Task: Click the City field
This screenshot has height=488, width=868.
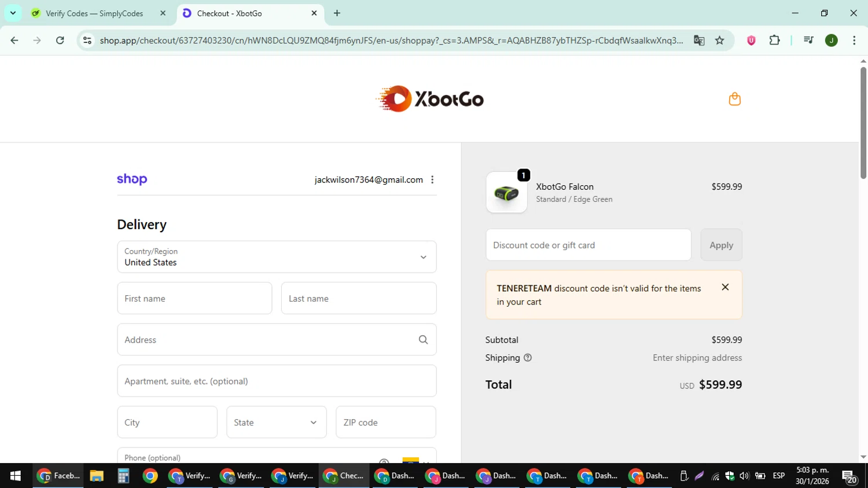Action: click(x=167, y=423)
